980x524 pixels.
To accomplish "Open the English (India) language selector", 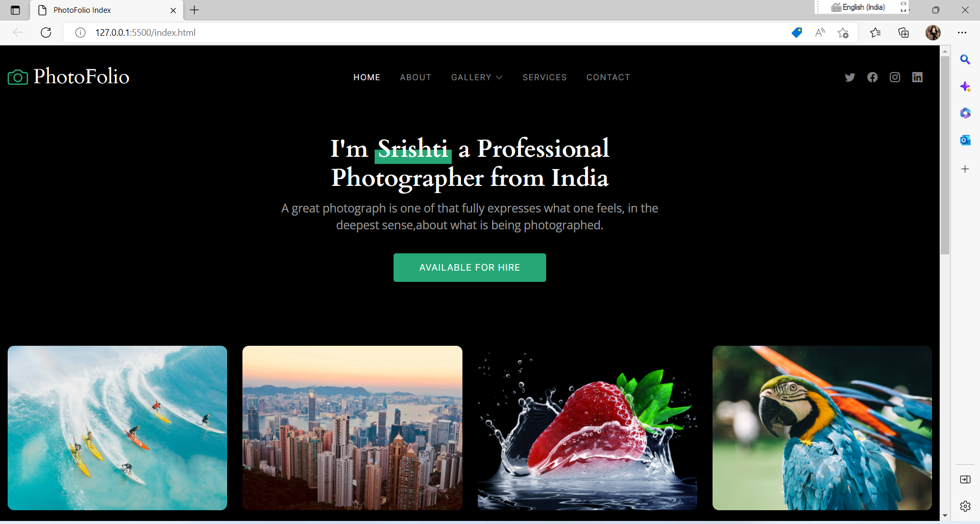I will pyautogui.click(x=863, y=7).
